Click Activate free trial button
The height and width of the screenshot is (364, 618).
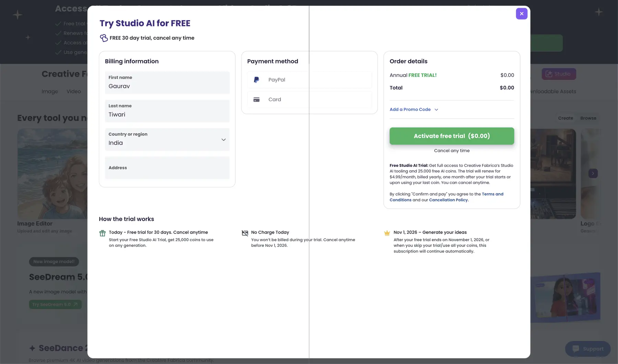tap(452, 136)
